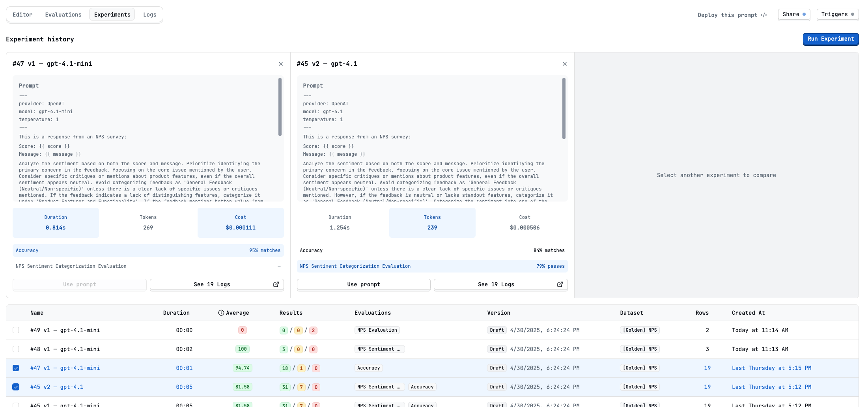This screenshot has width=868, height=407.
Task: Uncheck the #47 v1 — gpt-4.1-mini row checkbox
Action: 16,368
